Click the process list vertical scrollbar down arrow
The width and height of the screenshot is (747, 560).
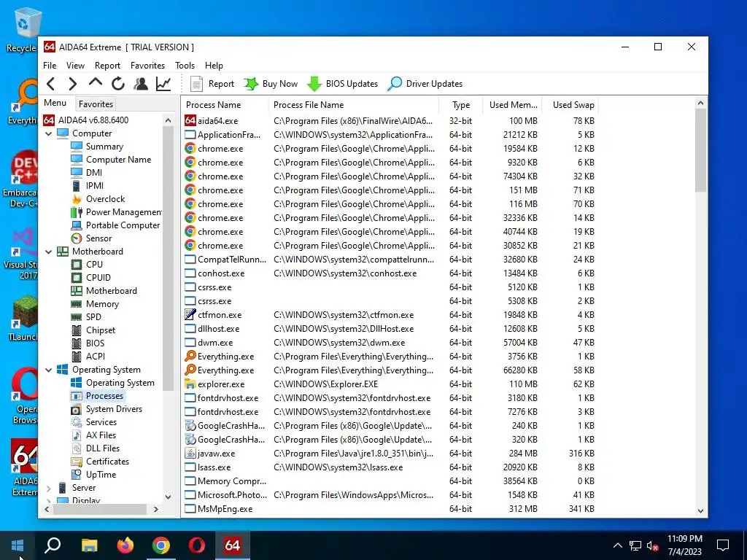pos(700,511)
